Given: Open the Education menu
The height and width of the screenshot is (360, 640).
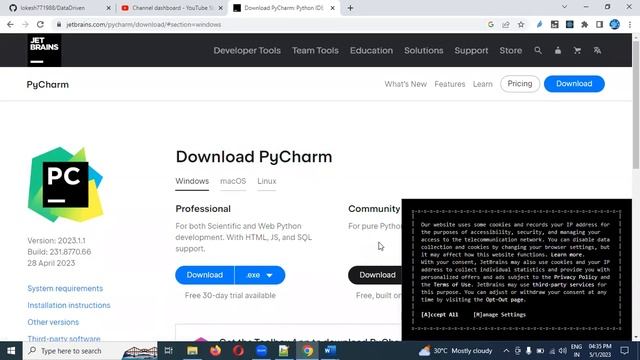Looking at the screenshot, I should [371, 51].
